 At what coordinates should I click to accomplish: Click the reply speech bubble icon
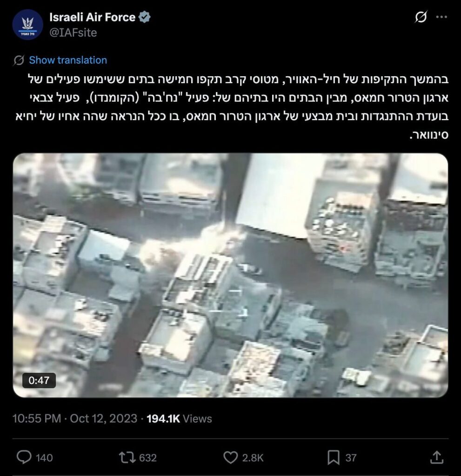coord(24,457)
